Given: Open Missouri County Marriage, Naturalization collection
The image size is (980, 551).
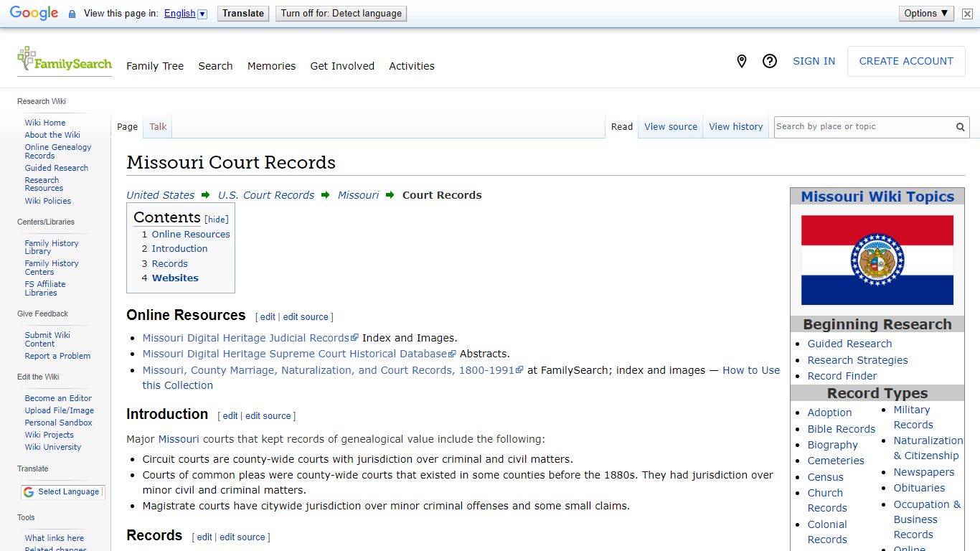Looking at the screenshot, I should (x=333, y=371).
